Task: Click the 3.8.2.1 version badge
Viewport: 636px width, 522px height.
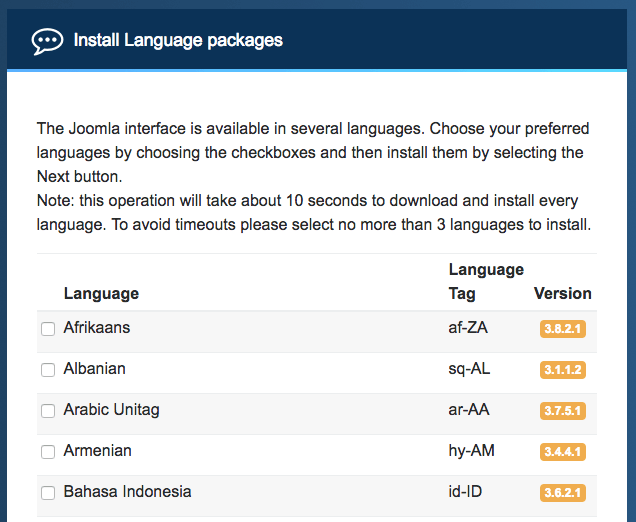Action: coord(563,329)
